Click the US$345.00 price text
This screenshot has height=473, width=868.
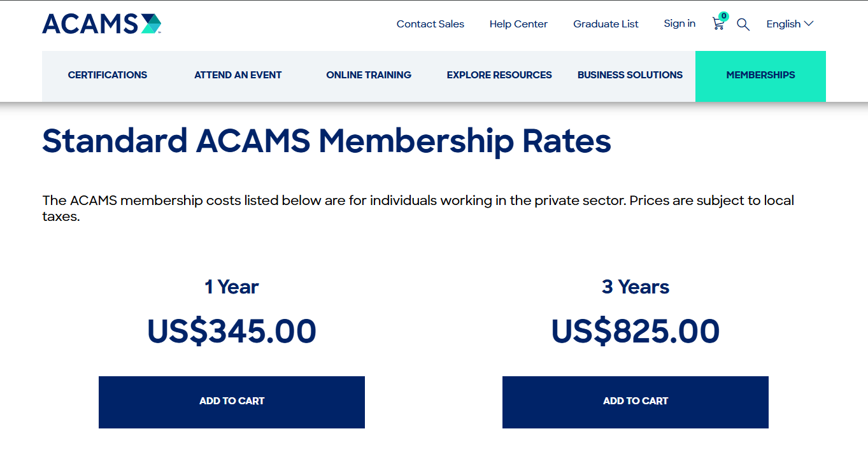point(232,330)
